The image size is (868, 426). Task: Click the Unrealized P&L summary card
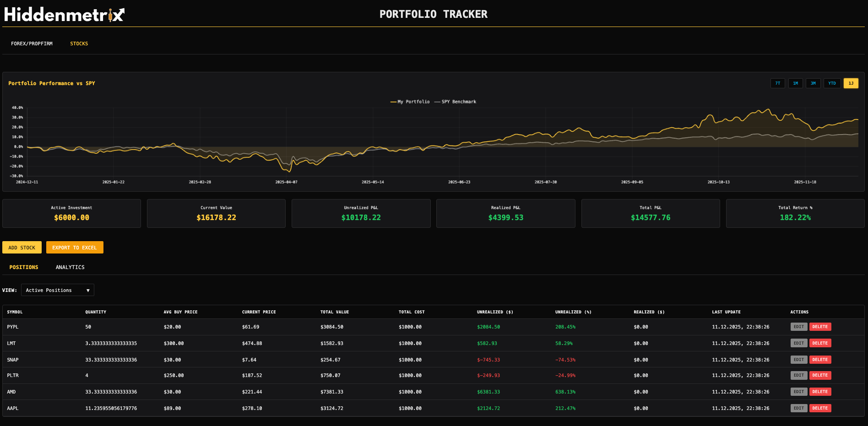[361, 213]
